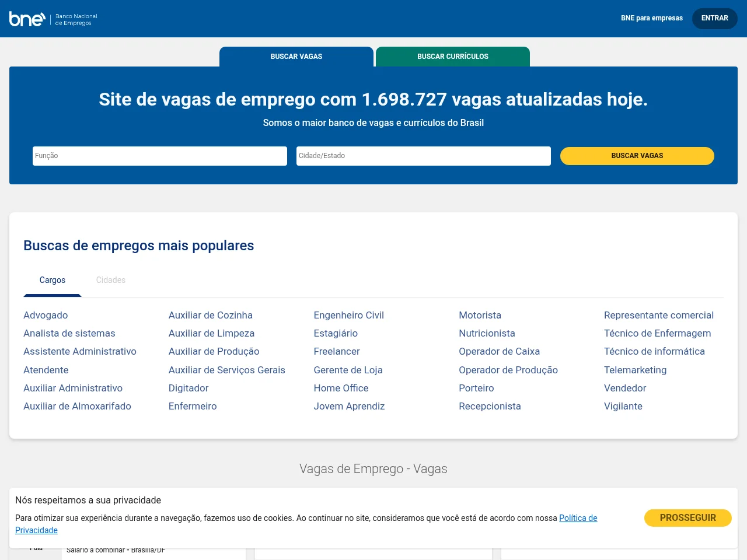Viewport: 747px width, 560px height.
Task: Click the BNE logo in the header
Action: (x=53, y=19)
